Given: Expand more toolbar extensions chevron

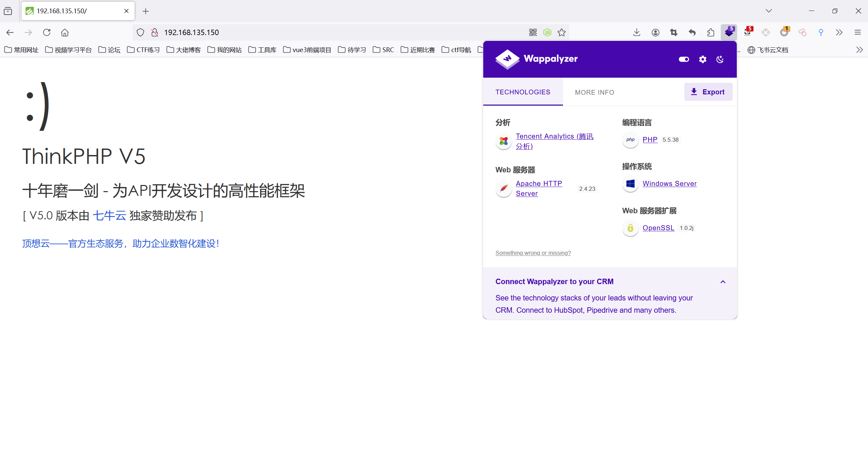Looking at the screenshot, I should (x=839, y=32).
